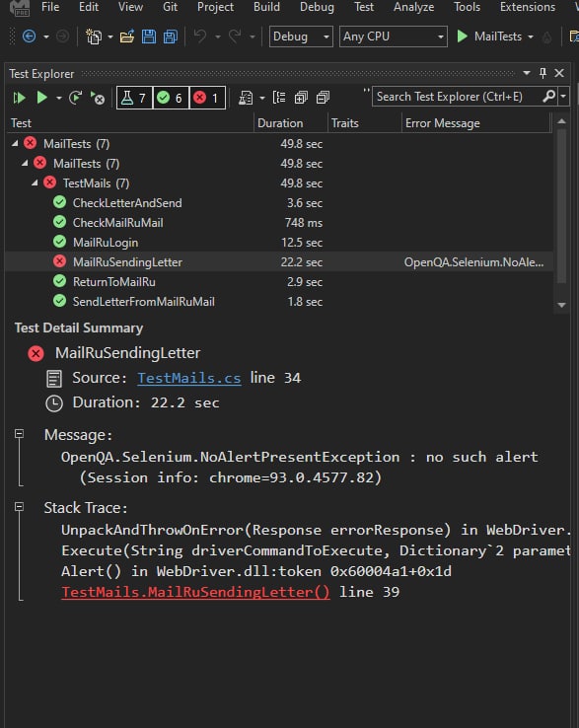Open the playlist file icon in Test Explorer

click(x=246, y=98)
